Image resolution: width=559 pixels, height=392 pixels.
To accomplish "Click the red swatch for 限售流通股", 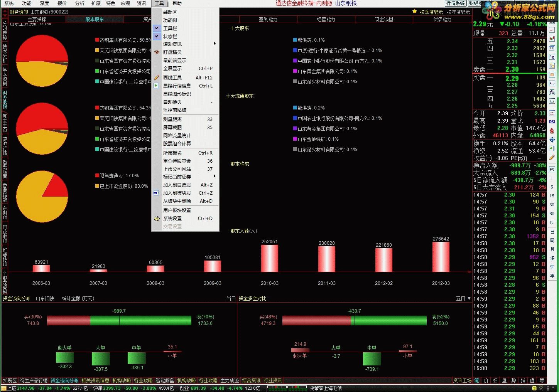I will [97, 175].
